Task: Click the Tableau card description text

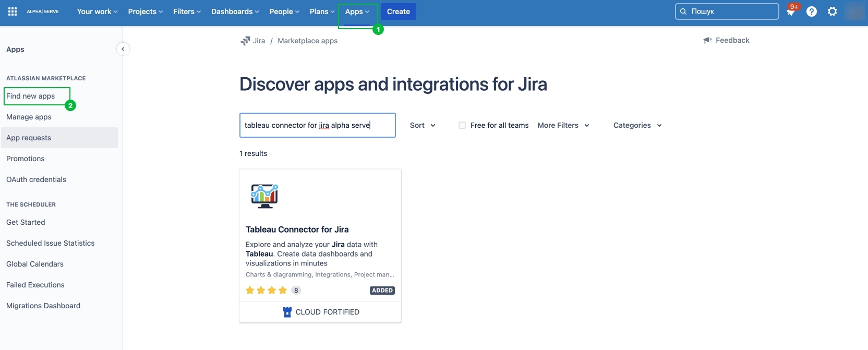Action: click(x=312, y=254)
